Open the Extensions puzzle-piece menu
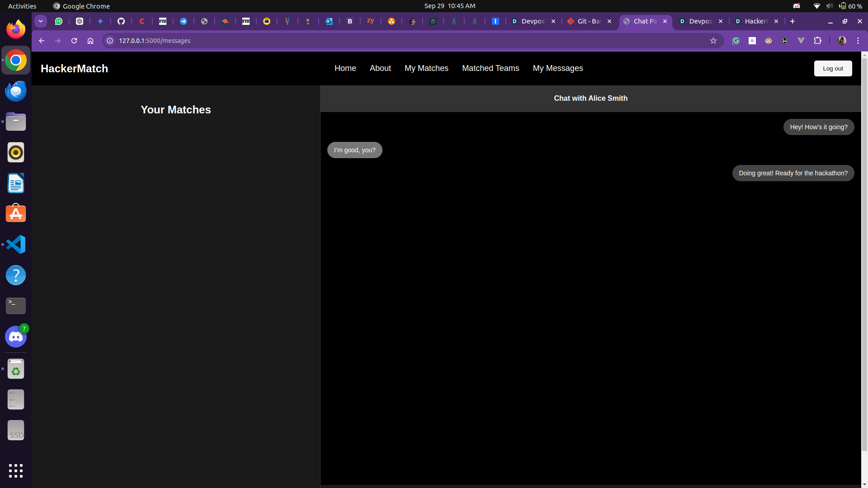Viewport: 868px width, 488px height. pyautogui.click(x=817, y=41)
